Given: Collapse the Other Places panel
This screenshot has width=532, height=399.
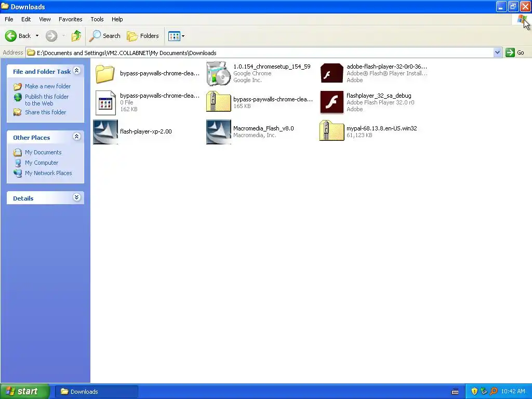Looking at the screenshot, I should (77, 137).
